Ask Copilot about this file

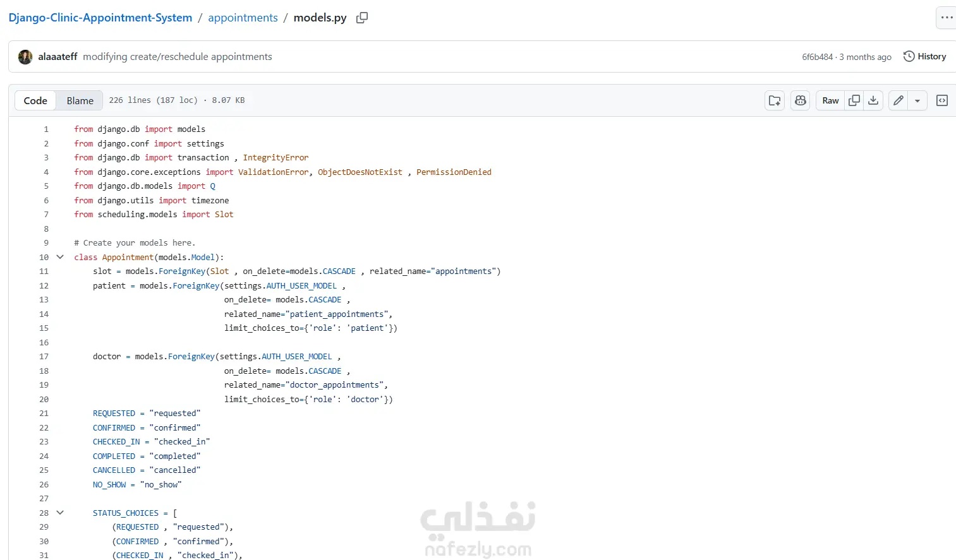click(801, 100)
